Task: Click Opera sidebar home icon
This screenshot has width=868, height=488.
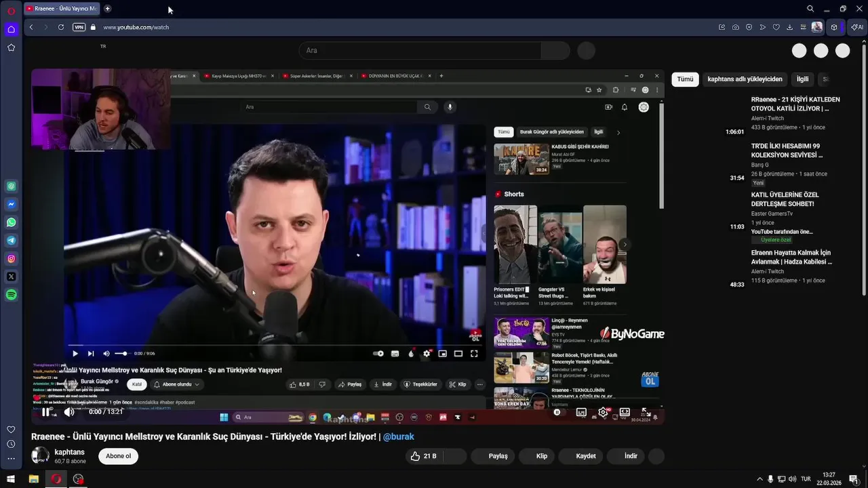Action: click(11, 29)
